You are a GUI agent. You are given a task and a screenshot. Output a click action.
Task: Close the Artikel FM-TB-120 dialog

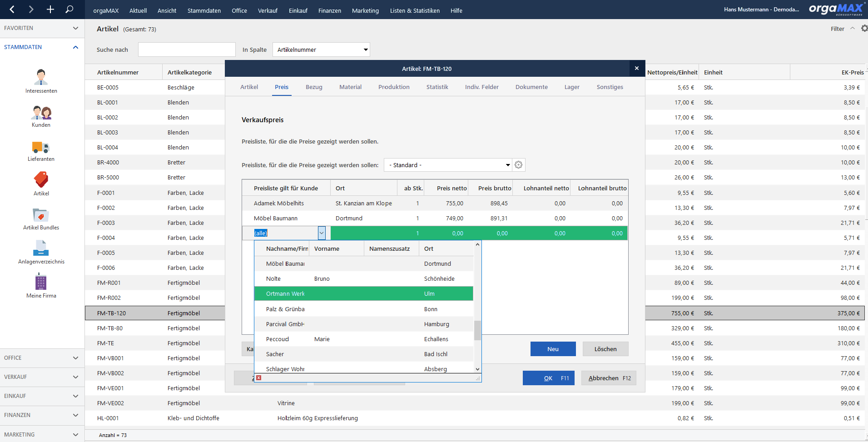pos(637,68)
